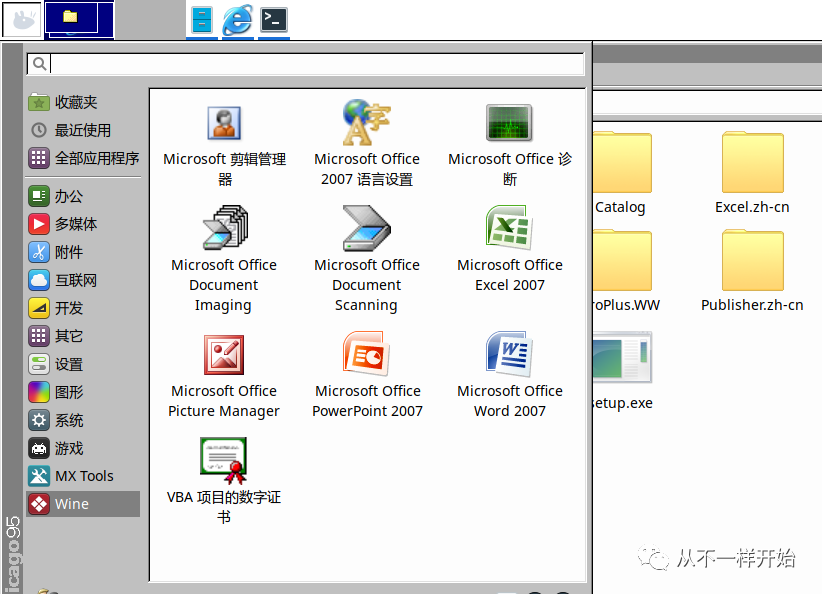This screenshot has width=822, height=594.
Task: Launch Microsoft Office 2007 语言设置
Action: coord(367,143)
